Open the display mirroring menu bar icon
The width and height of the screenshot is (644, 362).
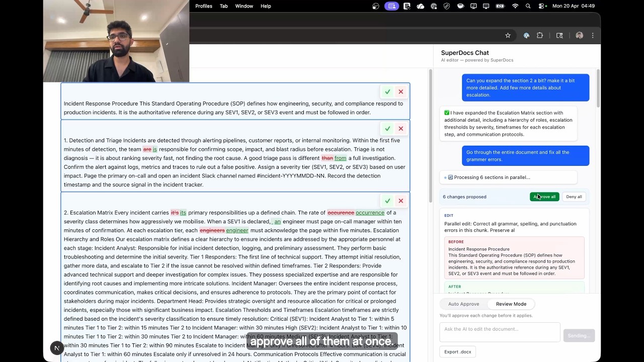(x=486, y=6)
